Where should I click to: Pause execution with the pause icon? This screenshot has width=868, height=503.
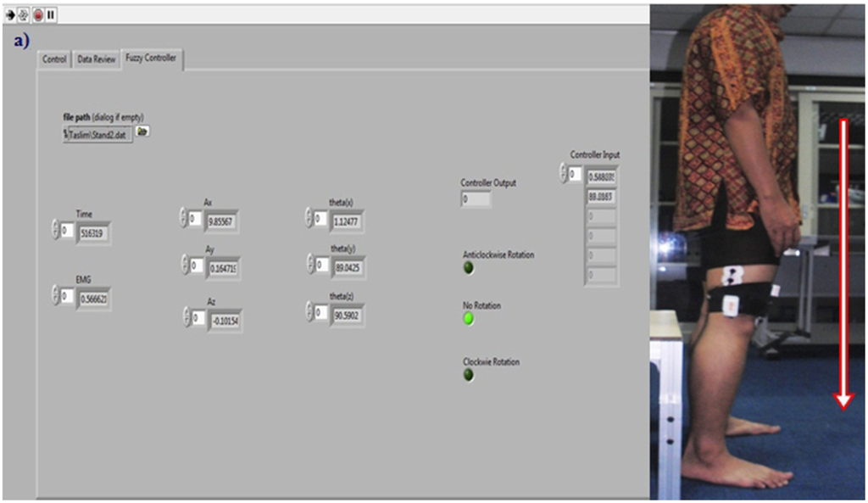point(51,14)
